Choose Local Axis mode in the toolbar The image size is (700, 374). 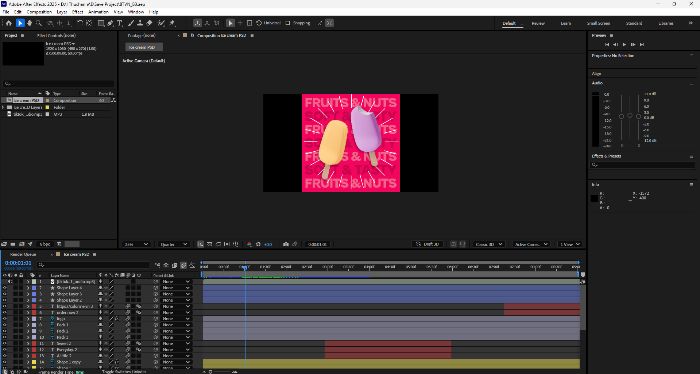tap(197, 23)
